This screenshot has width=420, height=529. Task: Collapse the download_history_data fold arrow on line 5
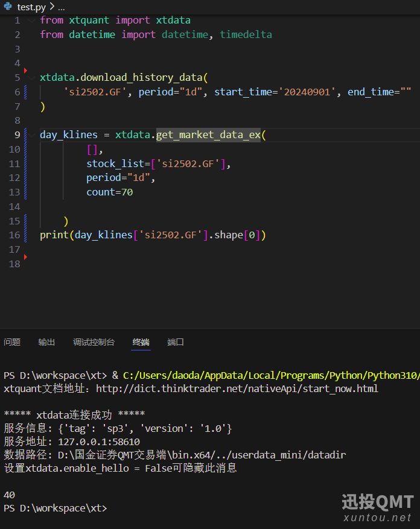pos(32,78)
